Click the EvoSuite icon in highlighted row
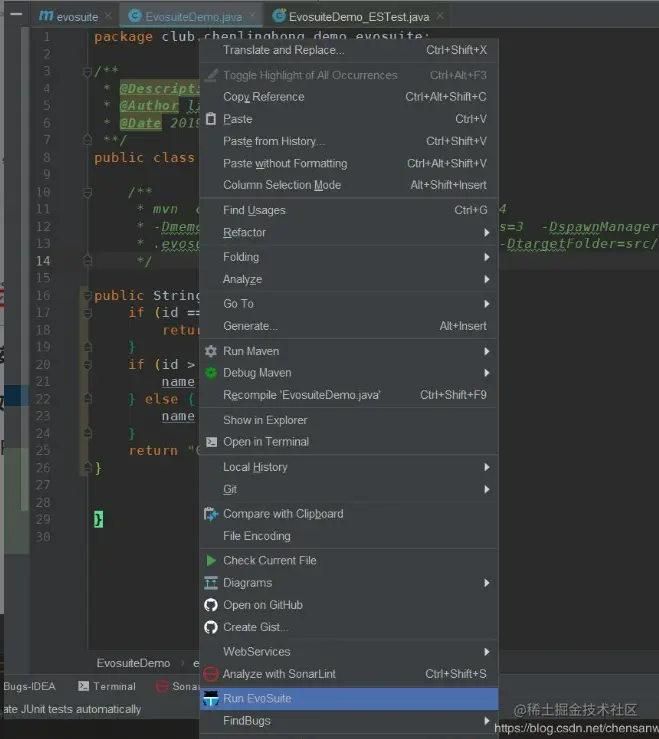 211,698
